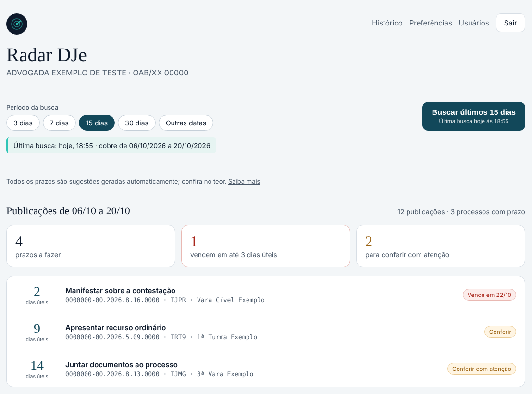
Task: Click the 9 dias úteis counter
Action: [x=37, y=332]
